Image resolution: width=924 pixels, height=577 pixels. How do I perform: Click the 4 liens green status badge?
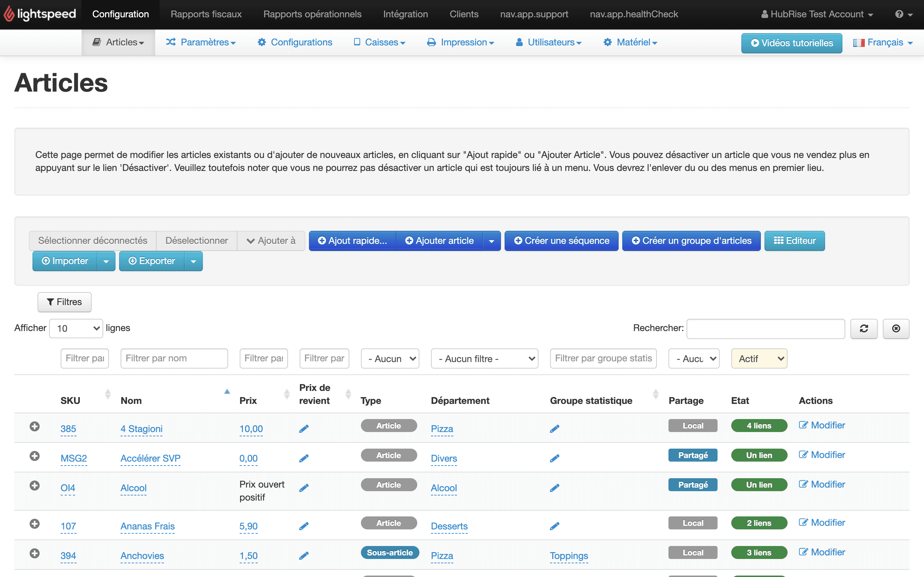pyautogui.click(x=759, y=426)
